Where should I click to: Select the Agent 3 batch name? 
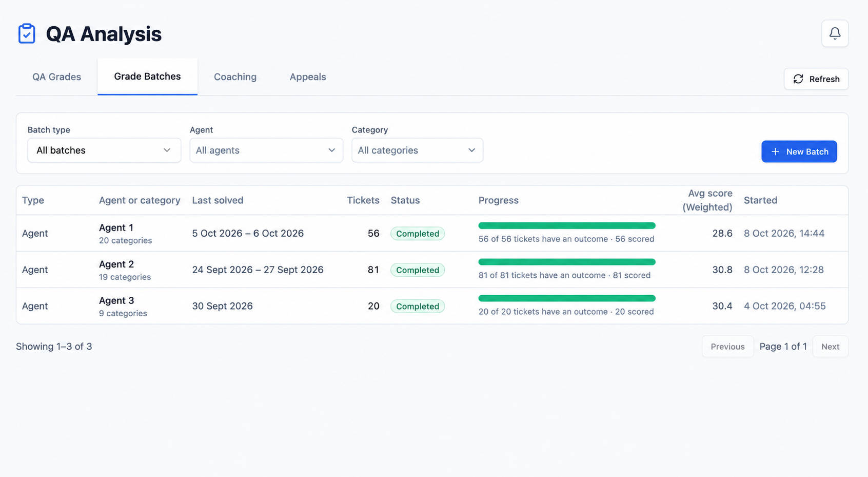tap(116, 300)
